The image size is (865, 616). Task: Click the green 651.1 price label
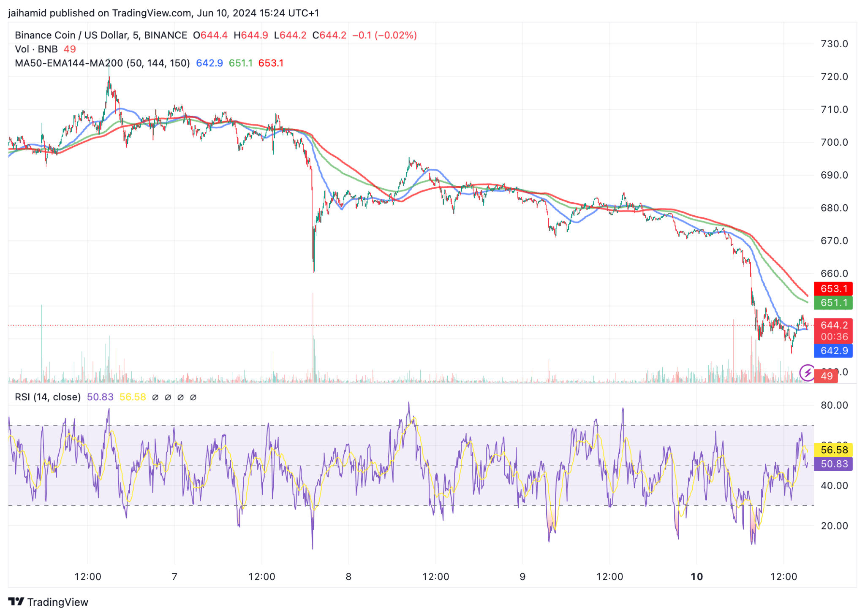(x=833, y=302)
